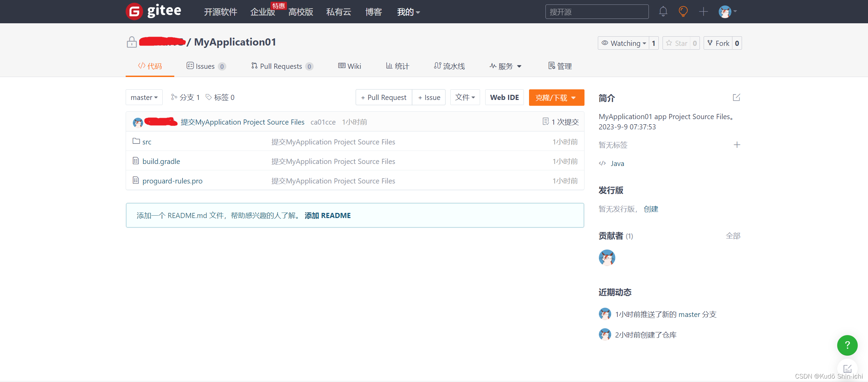868x382 pixels.
Task: Click the plus icon to create new repository
Action: [x=704, y=11]
